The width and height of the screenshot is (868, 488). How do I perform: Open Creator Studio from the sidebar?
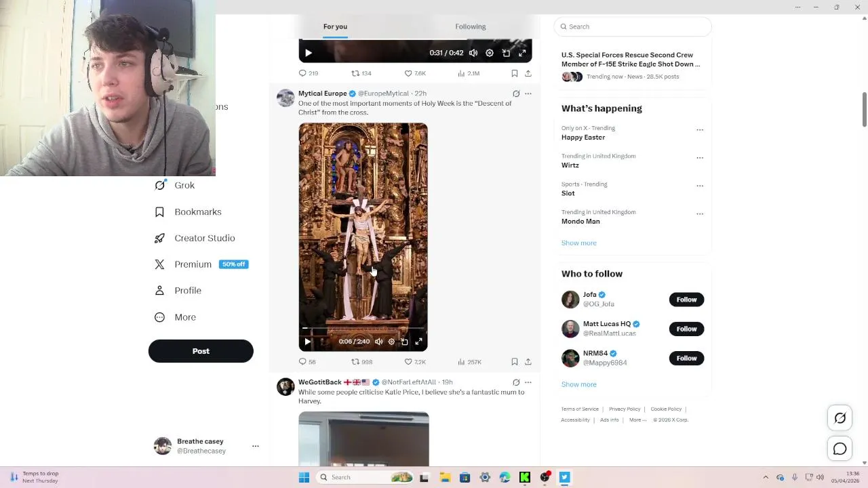coord(195,238)
